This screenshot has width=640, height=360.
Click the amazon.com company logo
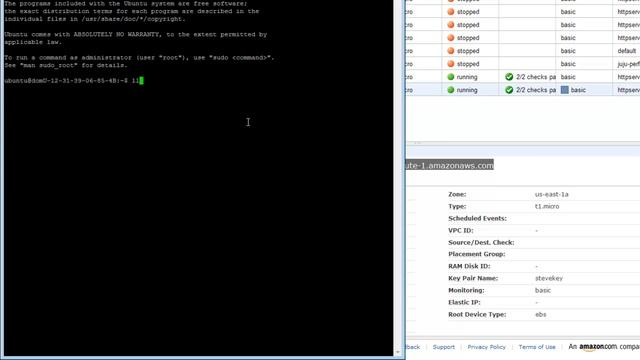598,347
